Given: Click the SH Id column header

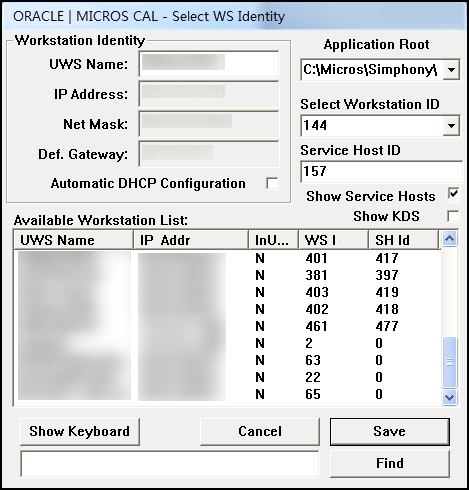Looking at the screenshot, I should [x=404, y=240].
